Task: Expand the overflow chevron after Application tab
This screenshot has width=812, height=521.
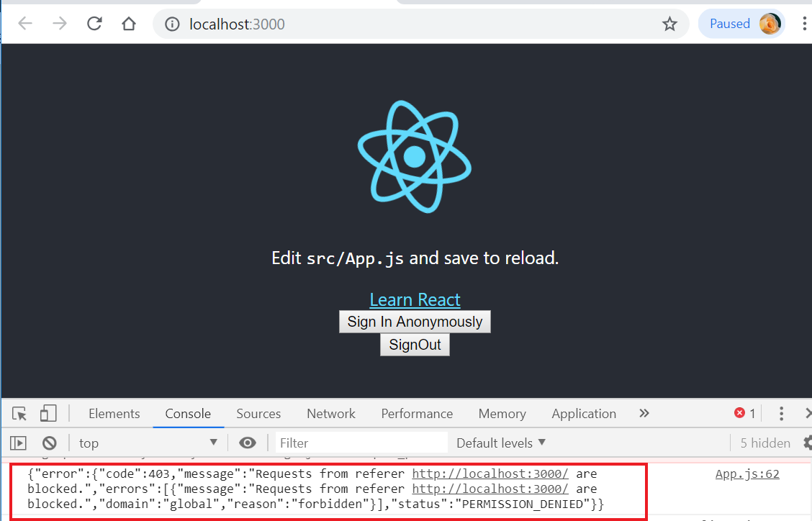Action: click(x=644, y=413)
